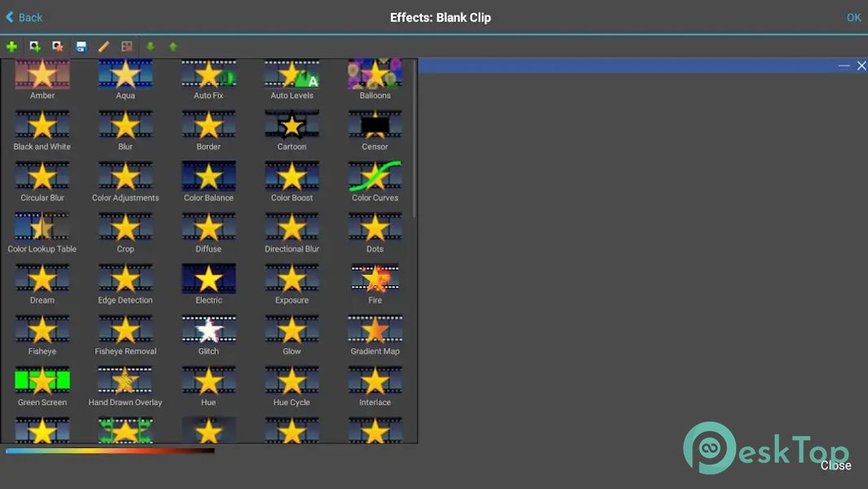Close the blue effects panel with X

[861, 65]
